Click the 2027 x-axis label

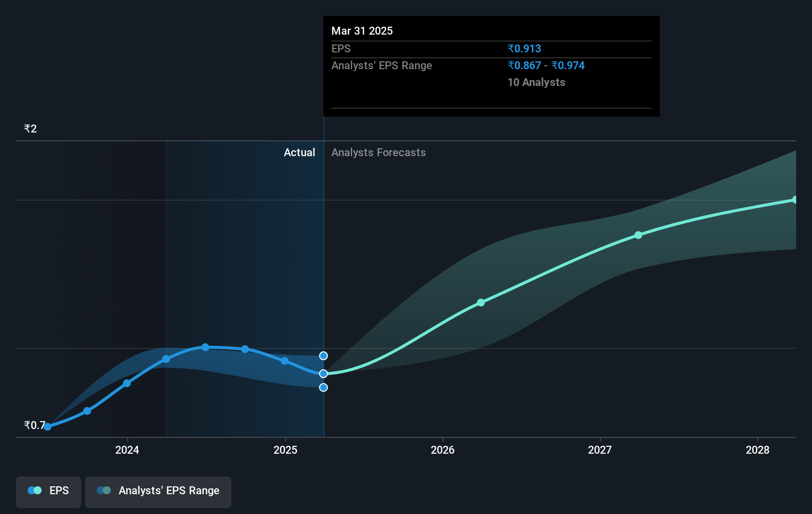pos(600,450)
